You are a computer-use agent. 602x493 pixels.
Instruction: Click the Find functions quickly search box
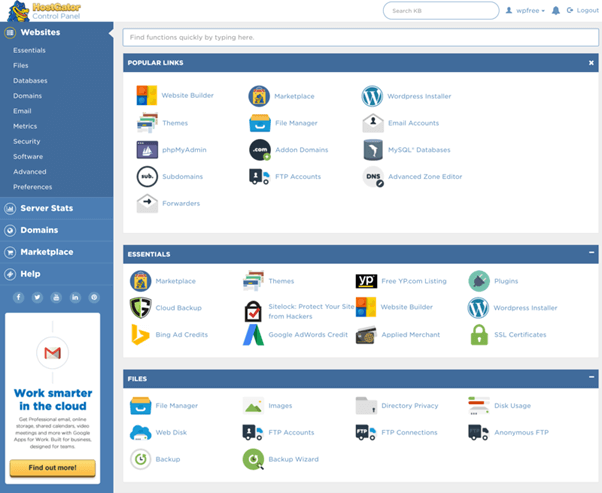[361, 37]
